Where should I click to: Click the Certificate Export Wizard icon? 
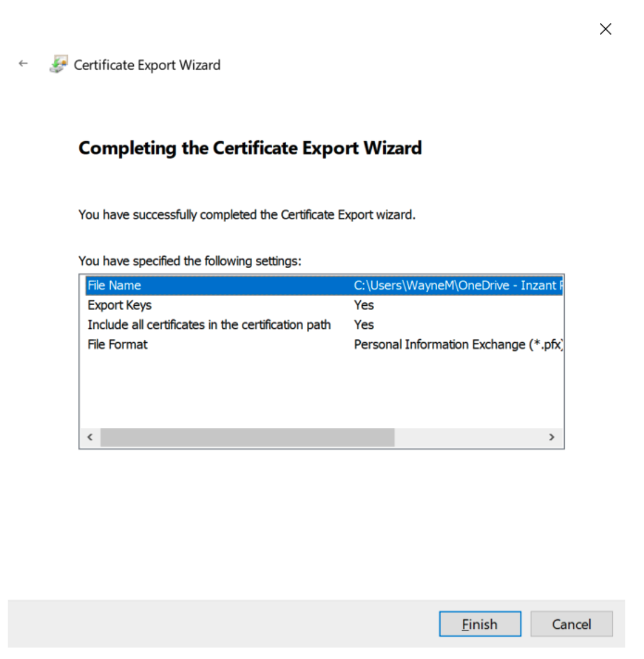click(x=58, y=64)
